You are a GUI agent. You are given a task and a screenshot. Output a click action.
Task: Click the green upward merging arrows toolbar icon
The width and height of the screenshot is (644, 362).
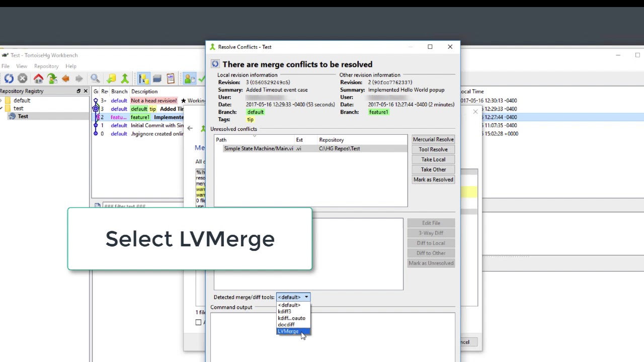coord(125,78)
